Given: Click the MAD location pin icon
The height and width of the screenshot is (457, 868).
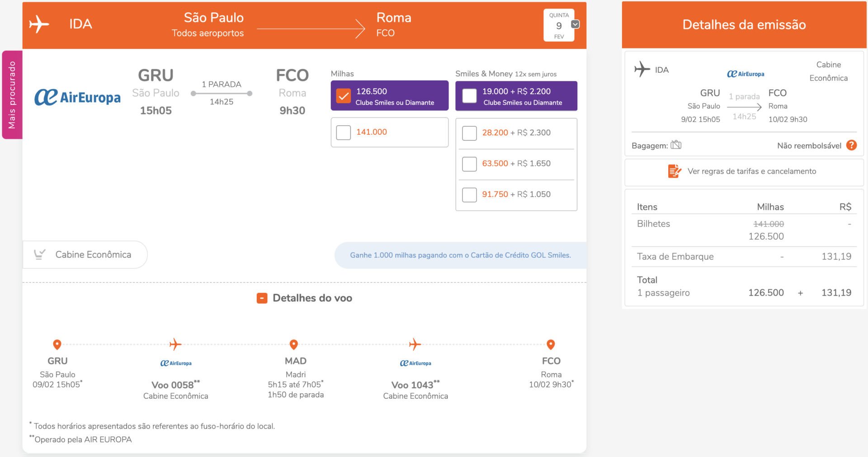Looking at the screenshot, I should 294,344.
